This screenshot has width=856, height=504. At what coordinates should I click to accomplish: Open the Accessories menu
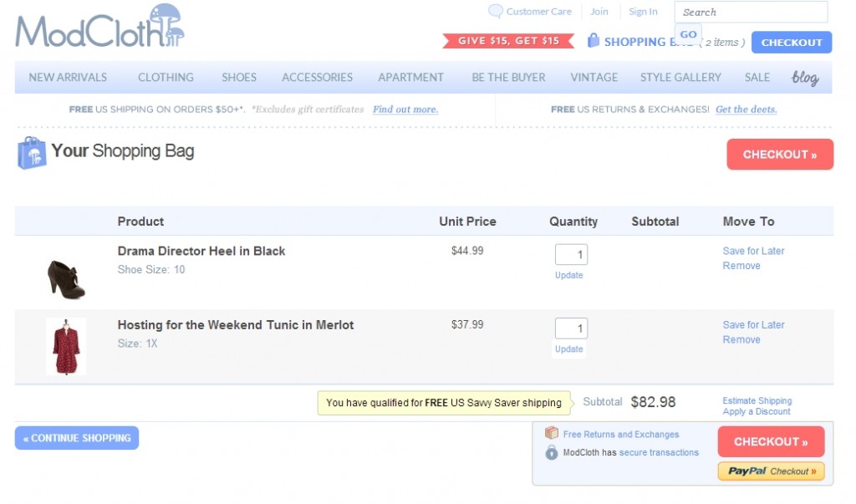pyautogui.click(x=317, y=78)
